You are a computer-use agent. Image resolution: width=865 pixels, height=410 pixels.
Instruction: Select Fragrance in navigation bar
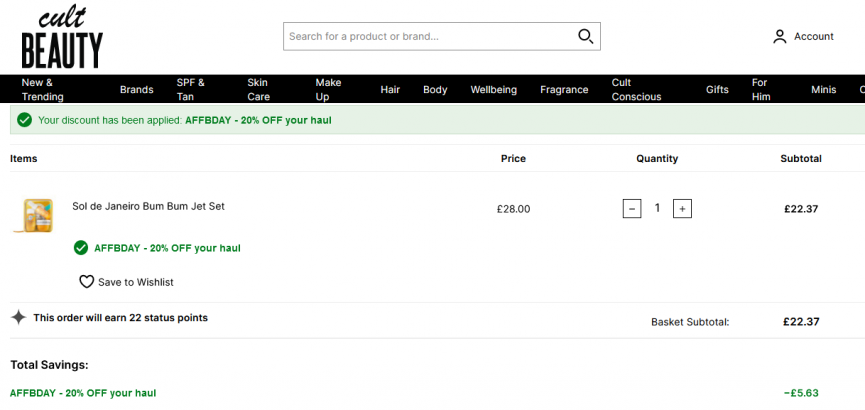coord(564,89)
